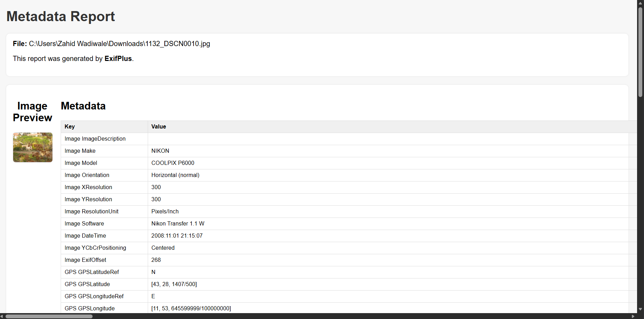Click the YResolution value 300

pyautogui.click(x=156, y=200)
